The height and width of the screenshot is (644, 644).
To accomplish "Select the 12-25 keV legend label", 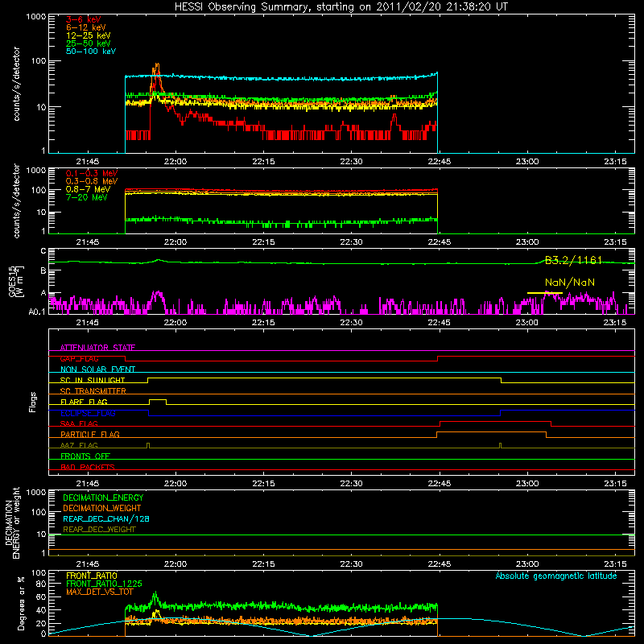I will [x=89, y=35].
